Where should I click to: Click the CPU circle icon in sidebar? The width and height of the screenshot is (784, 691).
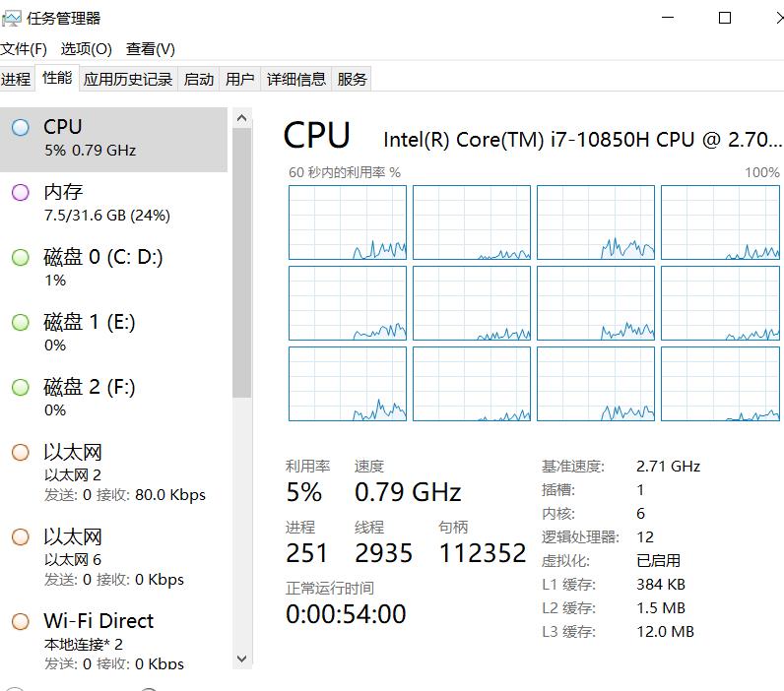coord(20,128)
